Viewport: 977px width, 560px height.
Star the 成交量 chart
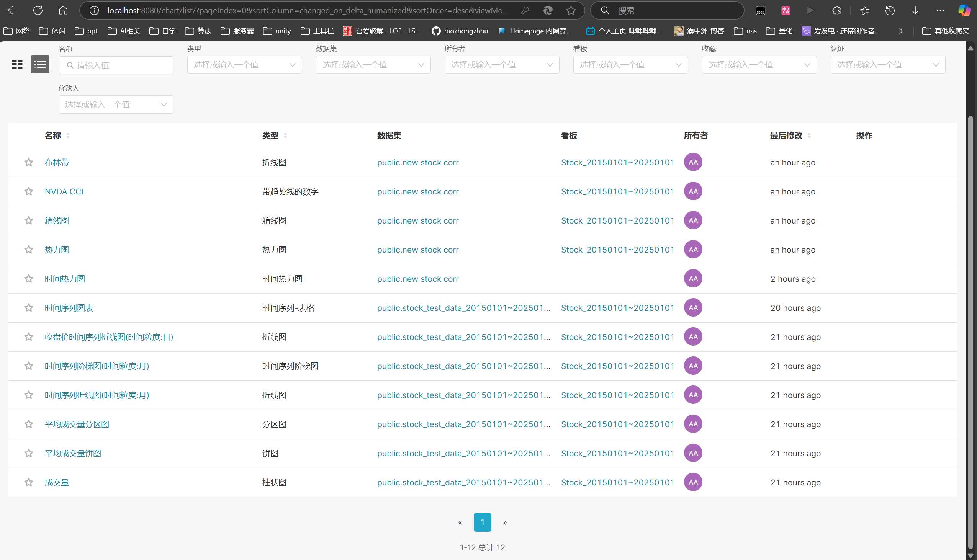(x=28, y=482)
